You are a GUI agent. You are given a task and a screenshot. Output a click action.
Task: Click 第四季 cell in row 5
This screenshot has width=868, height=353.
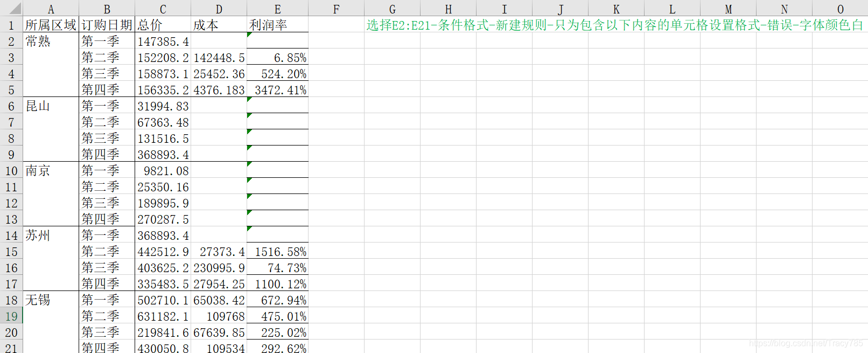click(x=107, y=89)
